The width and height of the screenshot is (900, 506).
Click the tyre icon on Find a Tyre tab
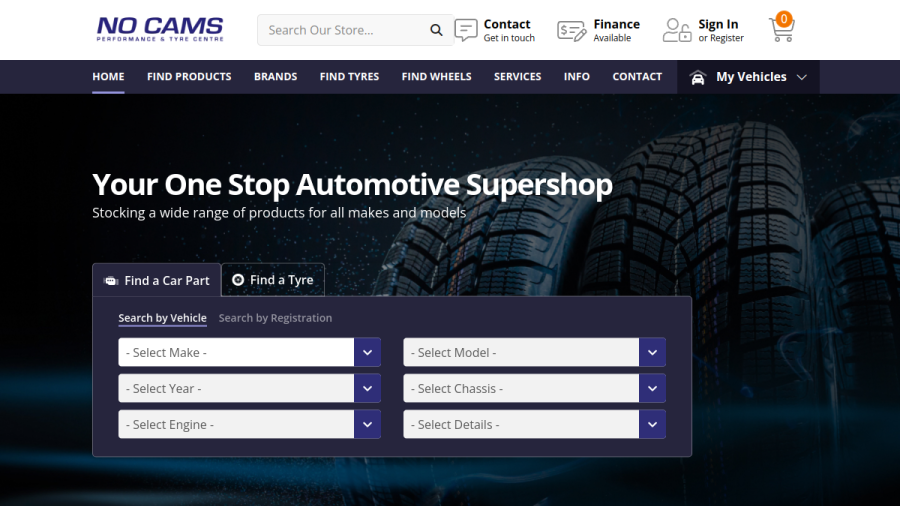238,279
